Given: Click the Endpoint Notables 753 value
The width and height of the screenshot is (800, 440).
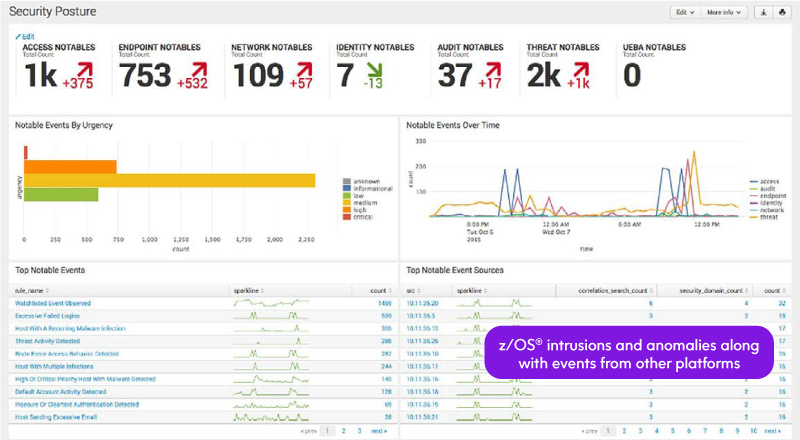Looking at the screenshot, I should click(145, 76).
